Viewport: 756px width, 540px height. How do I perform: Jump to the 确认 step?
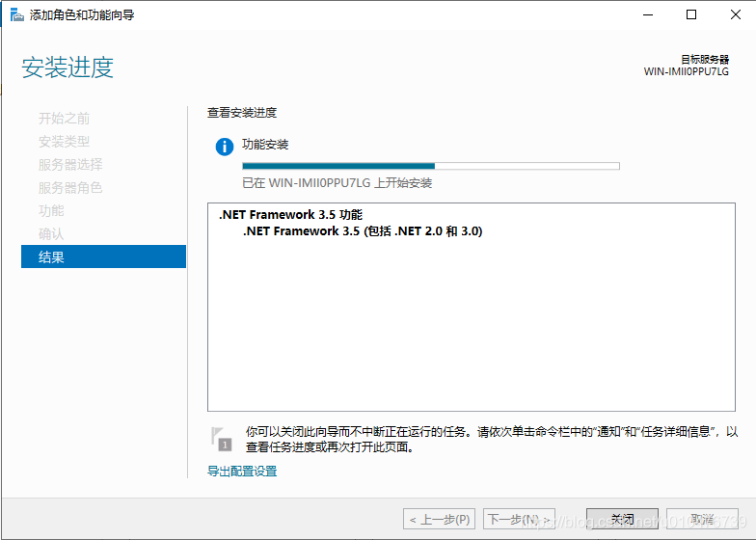click(x=51, y=234)
